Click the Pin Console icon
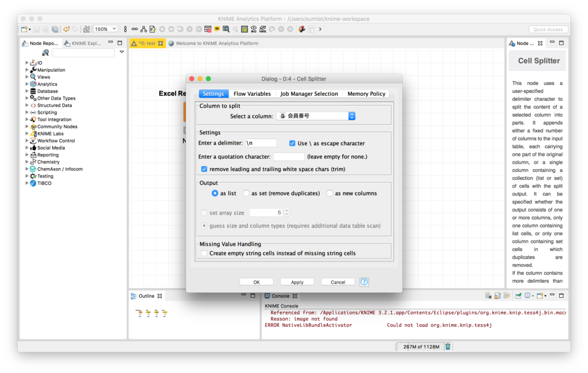 coord(519,295)
